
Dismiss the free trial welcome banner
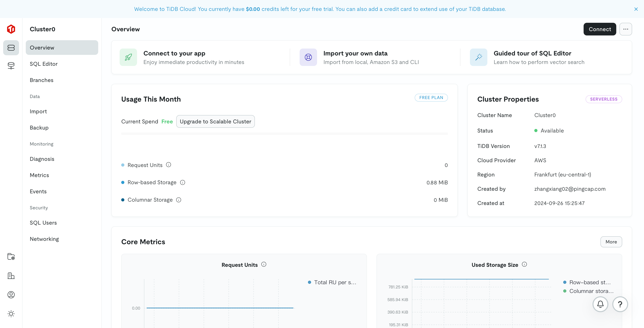point(636,9)
